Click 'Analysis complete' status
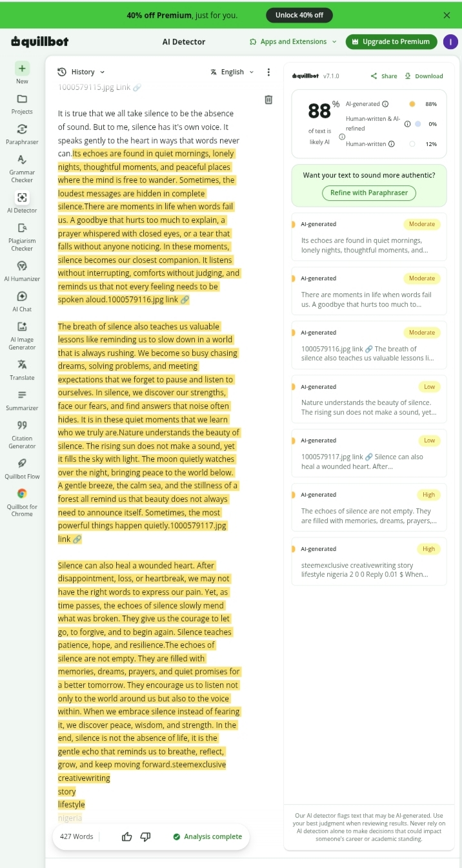The image size is (462, 868). click(207, 836)
